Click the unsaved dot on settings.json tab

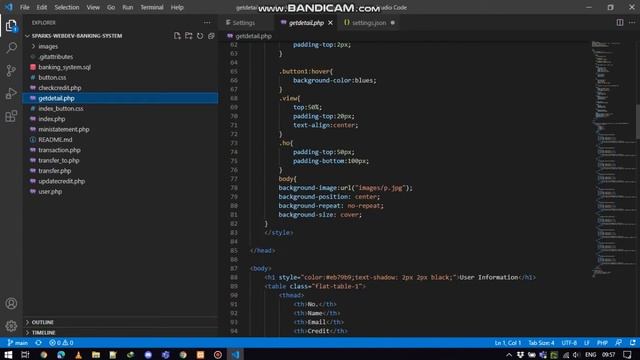pos(393,23)
